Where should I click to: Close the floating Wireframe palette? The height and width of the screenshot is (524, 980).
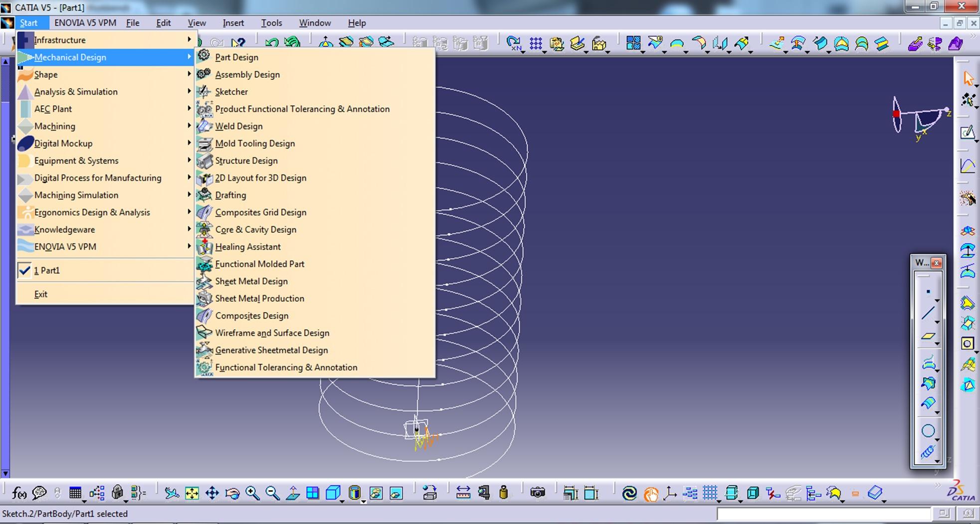tap(937, 263)
